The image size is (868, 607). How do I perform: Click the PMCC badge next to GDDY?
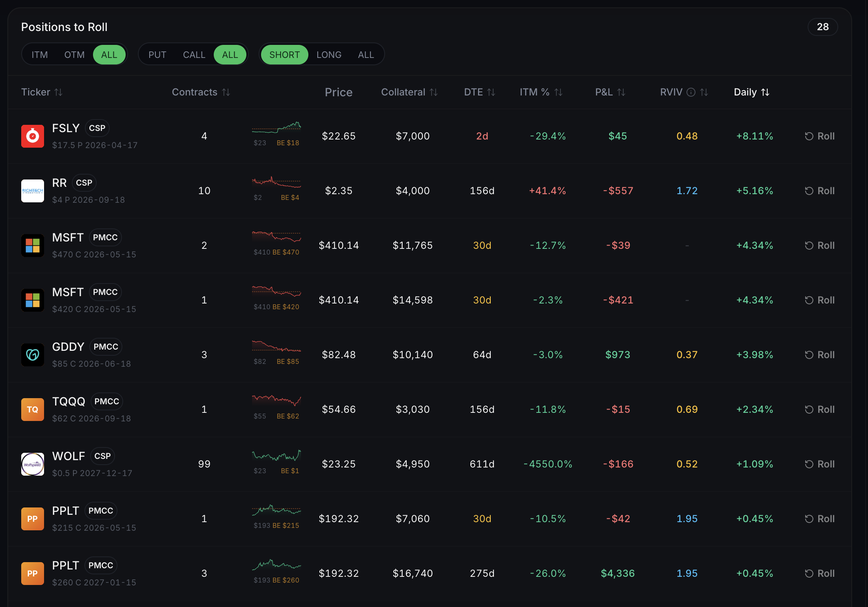(106, 347)
